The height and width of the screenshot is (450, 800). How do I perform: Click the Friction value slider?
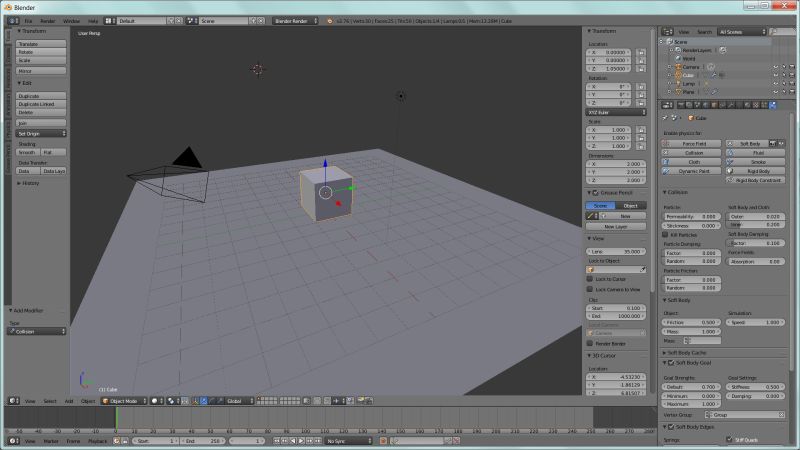pyautogui.click(x=691, y=322)
